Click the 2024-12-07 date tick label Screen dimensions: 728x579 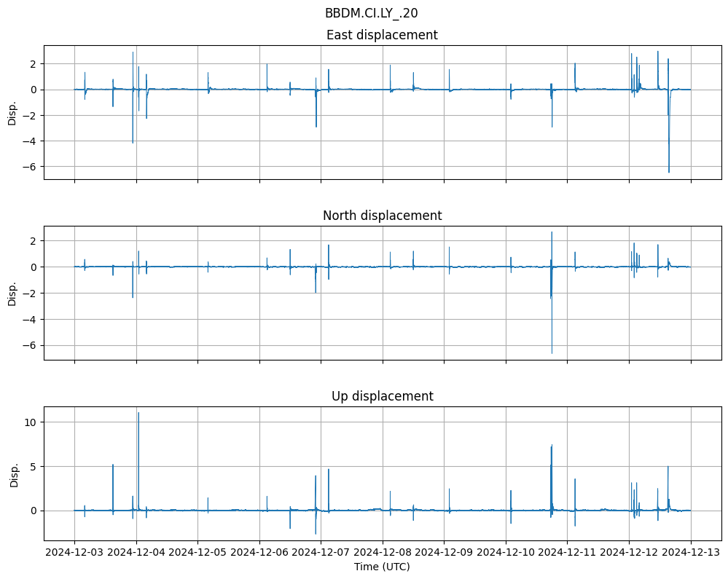(321, 553)
